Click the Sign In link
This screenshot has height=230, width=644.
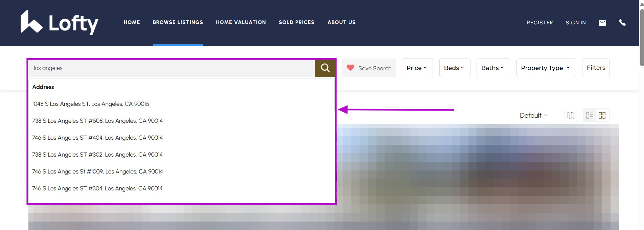pos(575,23)
